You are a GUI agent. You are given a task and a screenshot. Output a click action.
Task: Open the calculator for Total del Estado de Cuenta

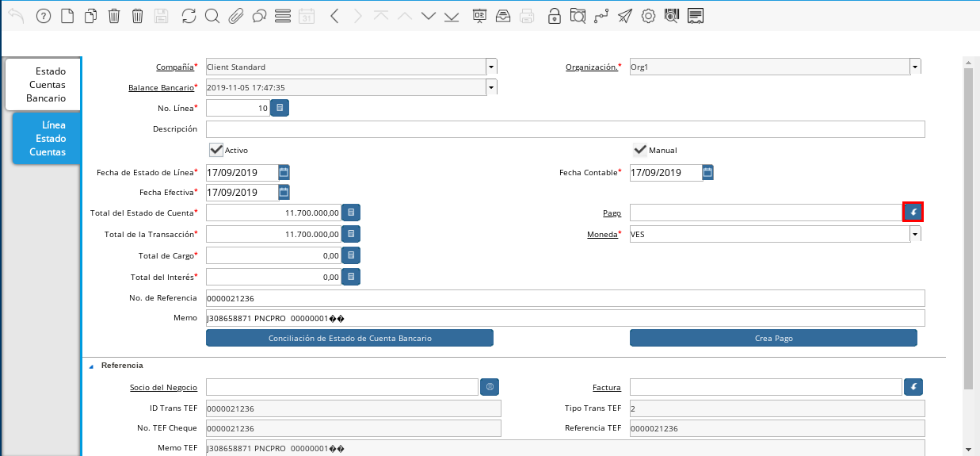coord(351,213)
